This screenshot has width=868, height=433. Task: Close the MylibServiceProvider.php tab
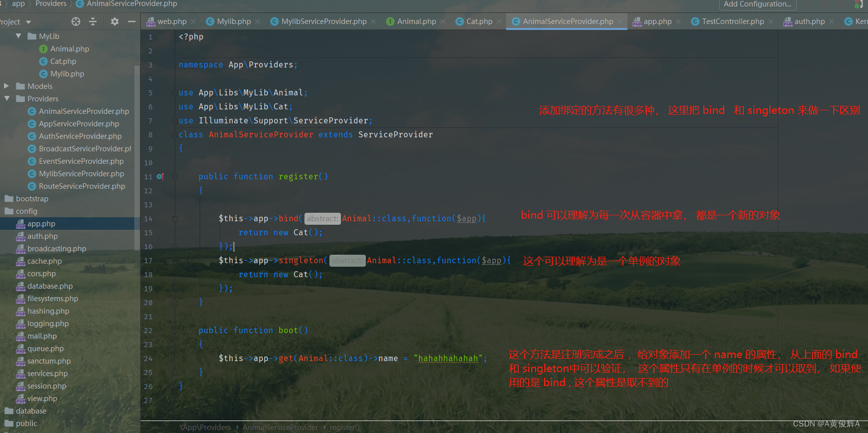(373, 21)
